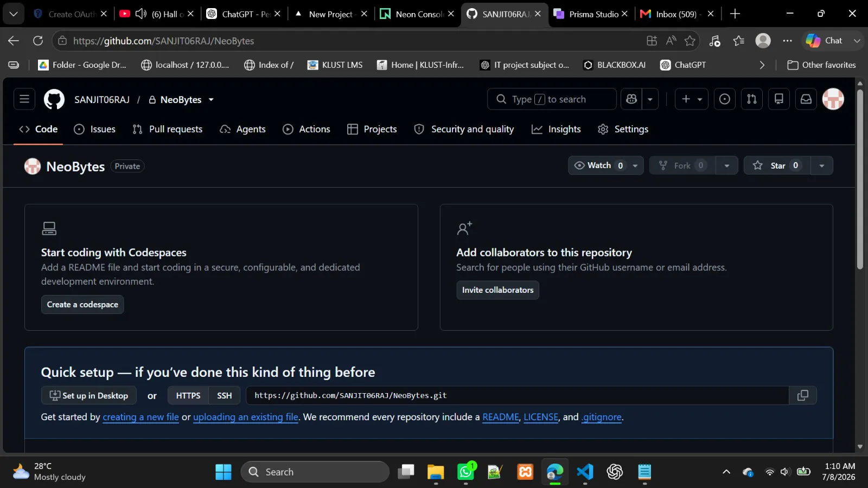Open the uploading an existing file link
The width and height of the screenshot is (868, 488).
pos(246,417)
